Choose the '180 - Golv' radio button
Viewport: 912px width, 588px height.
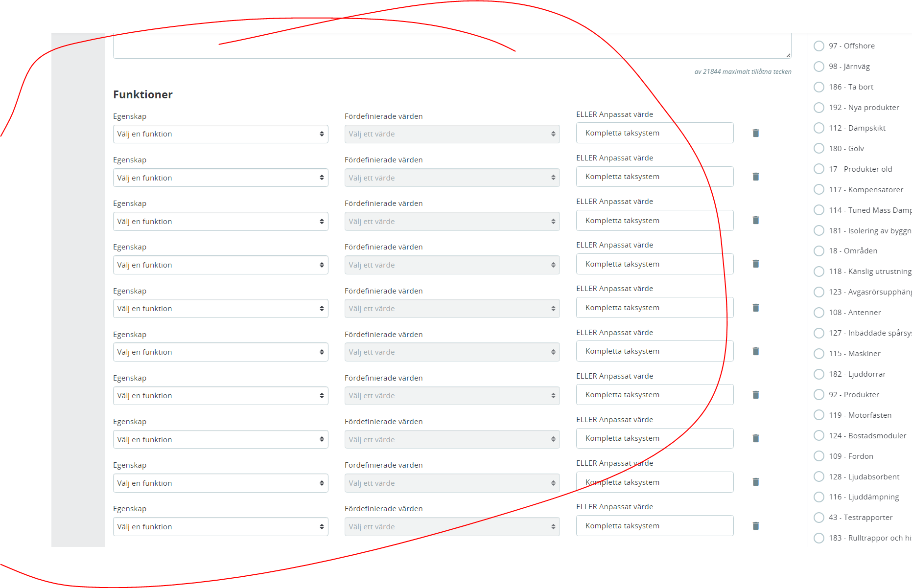819,149
